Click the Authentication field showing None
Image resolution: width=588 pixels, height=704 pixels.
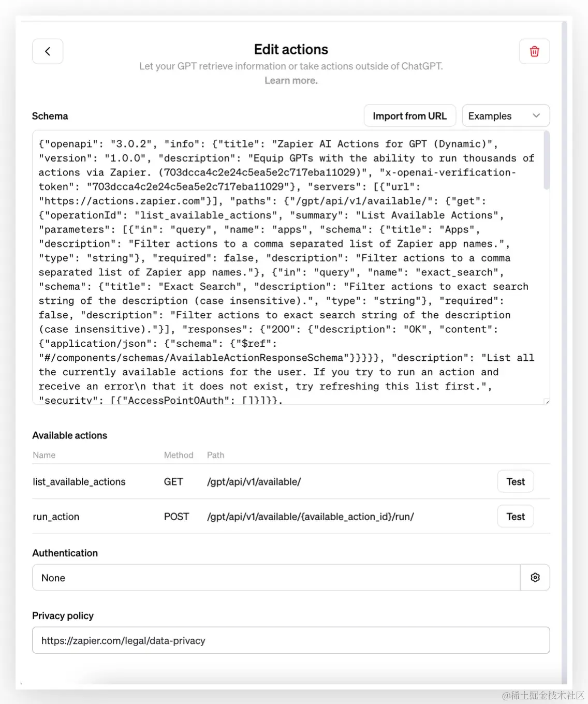(276, 578)
